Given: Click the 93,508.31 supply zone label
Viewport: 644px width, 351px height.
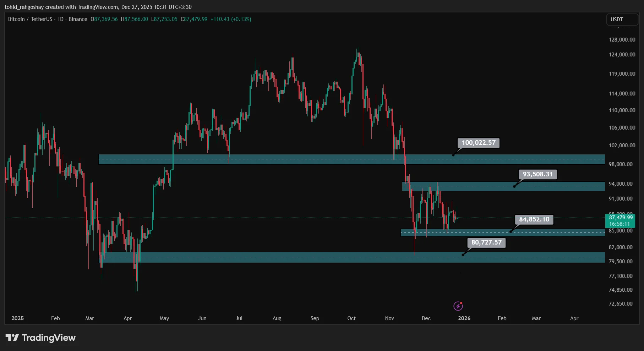Looking at the screenshot, I should coord(537,175).
